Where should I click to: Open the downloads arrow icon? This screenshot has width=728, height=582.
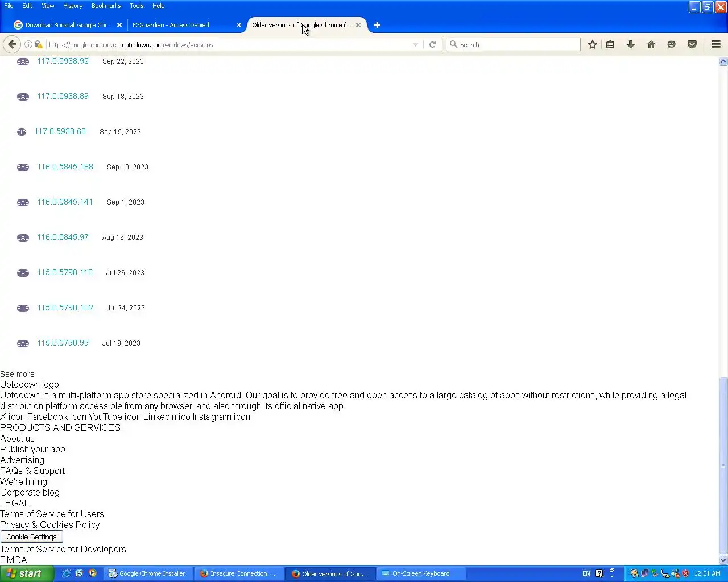point(631,44)
